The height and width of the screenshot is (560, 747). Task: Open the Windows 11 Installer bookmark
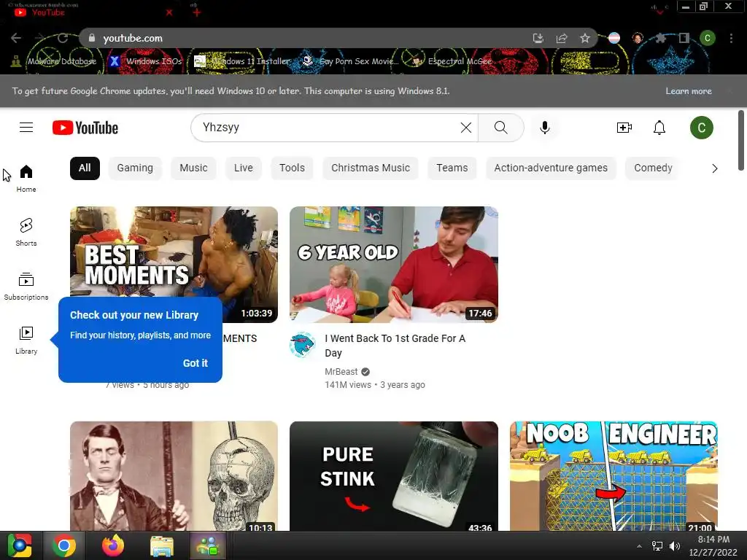pos(242,61)
